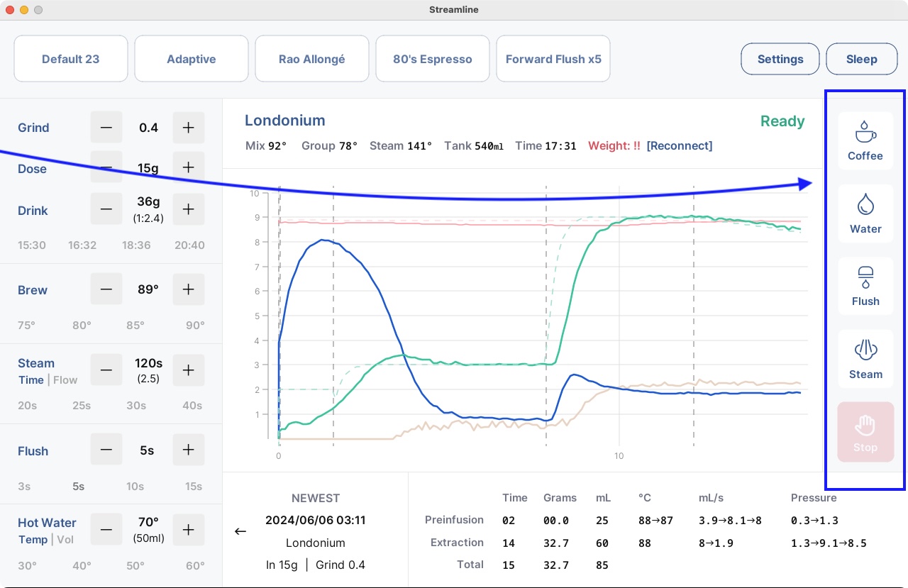Select the Forward Flush x5 profile

tap(553, 59)
